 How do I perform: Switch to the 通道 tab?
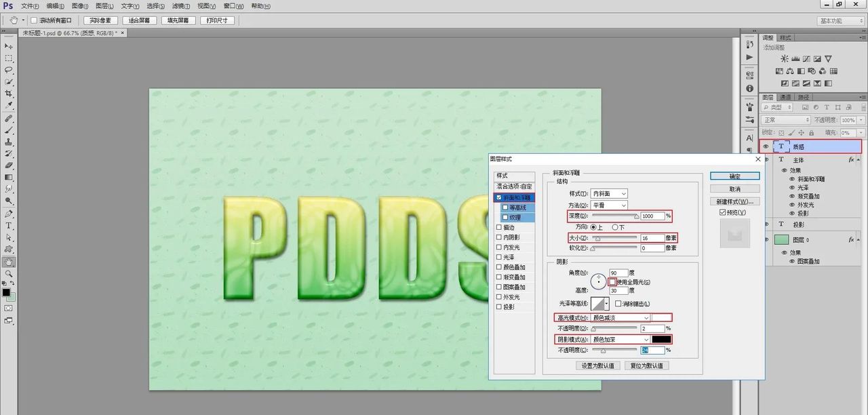pos(786,97)
